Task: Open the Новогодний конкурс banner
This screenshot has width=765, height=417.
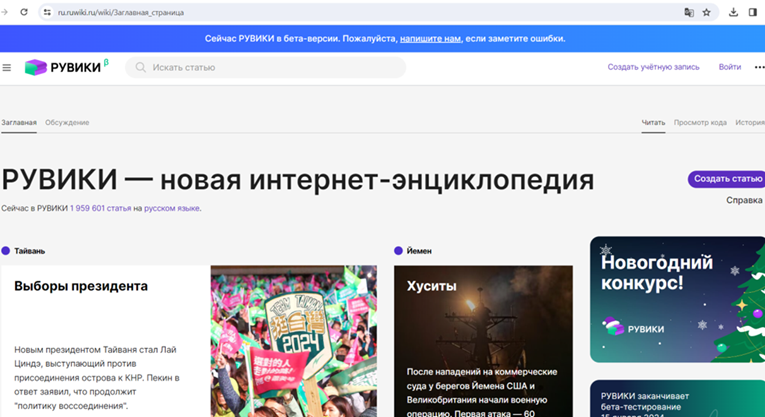Action: 678,299
